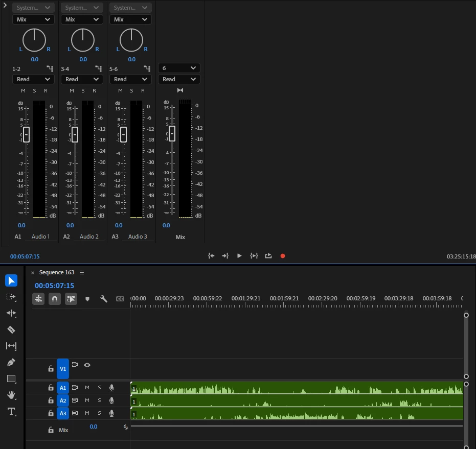
Task: Mute track A1 in the timeline
Action: tap(87, 387)
